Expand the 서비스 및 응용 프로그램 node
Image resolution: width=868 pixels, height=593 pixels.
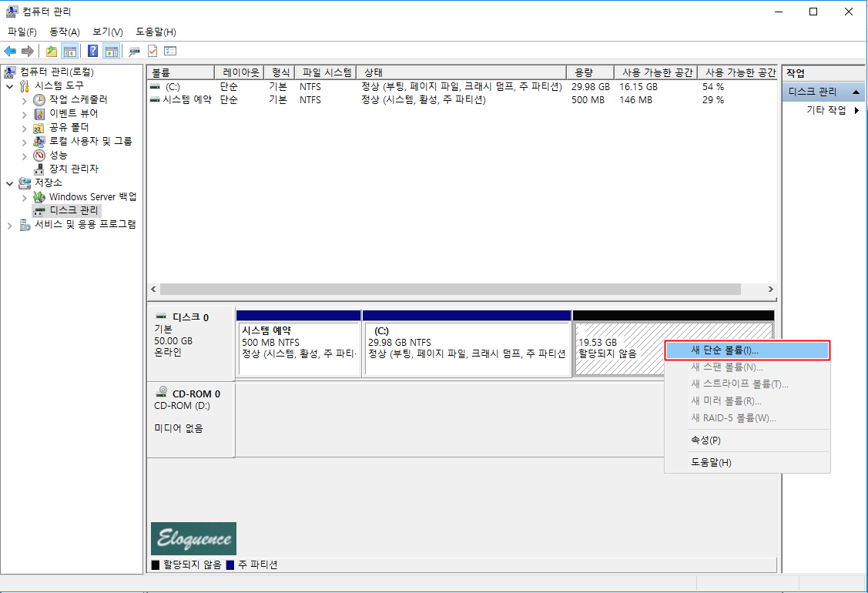[9, 226]
